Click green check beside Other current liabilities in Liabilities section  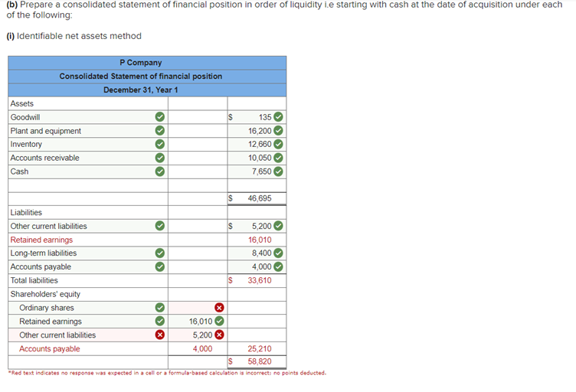coord(160,226)
